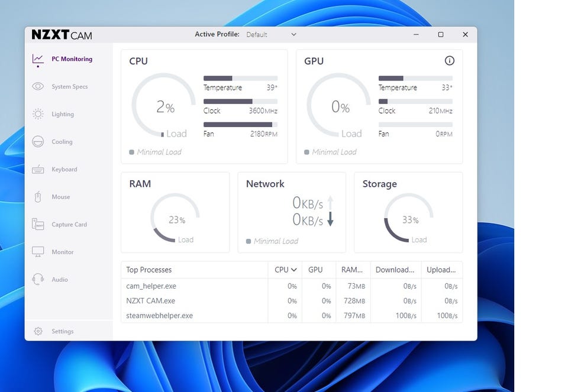Click the Audio headset icon

tap(38, 279)
